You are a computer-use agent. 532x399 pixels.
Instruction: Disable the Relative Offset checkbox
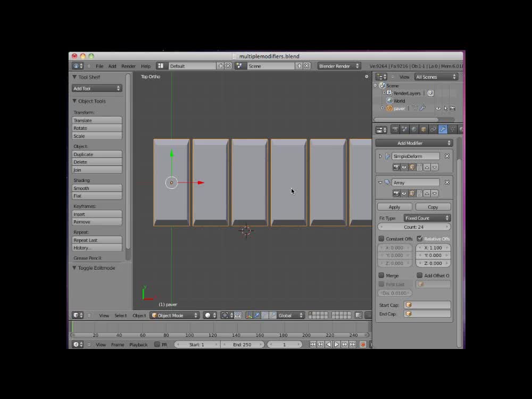pos(419,238)
